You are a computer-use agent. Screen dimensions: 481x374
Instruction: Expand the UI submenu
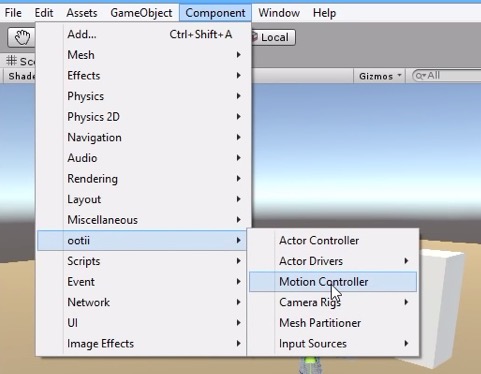(x=143, y=323)
